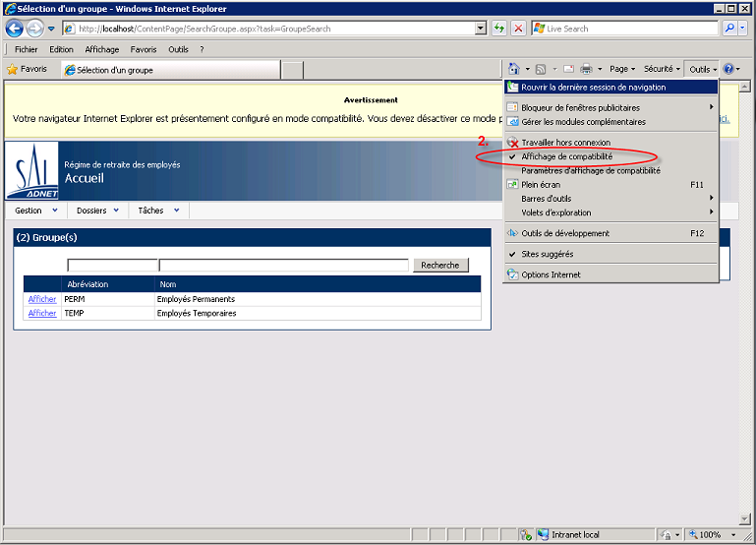
Task: Click the Refresh page icon
Action: [x=500, y=29]
